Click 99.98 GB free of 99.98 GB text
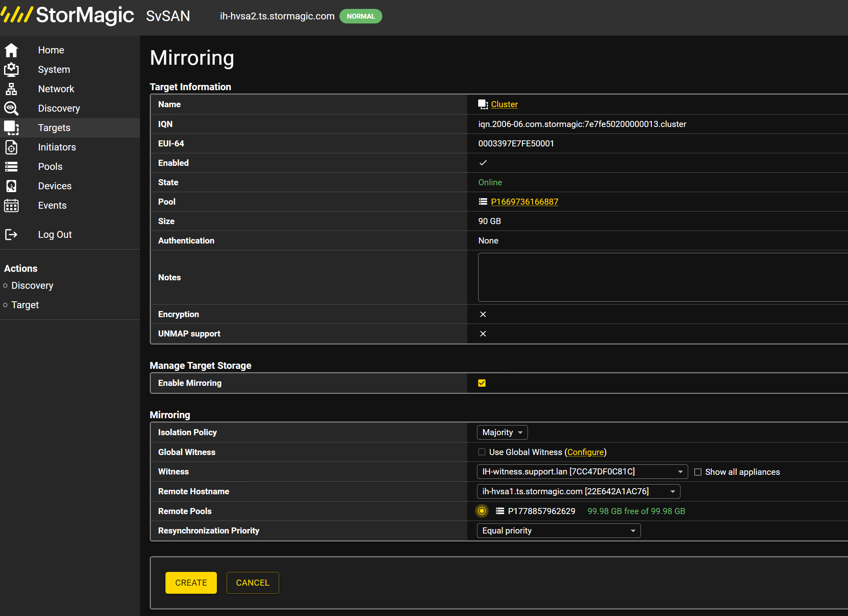The height and width of the screenshot is (616, 848). (636, 511)
